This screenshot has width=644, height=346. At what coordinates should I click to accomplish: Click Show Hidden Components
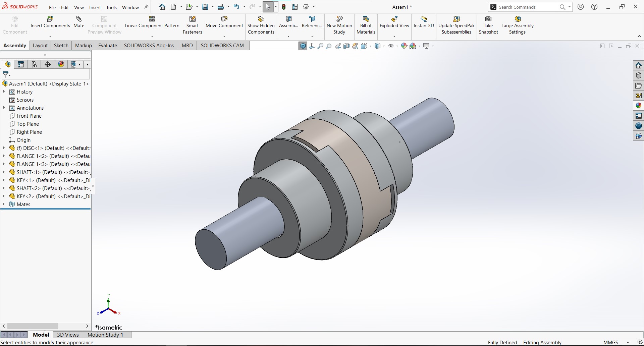tap(261, 25)
